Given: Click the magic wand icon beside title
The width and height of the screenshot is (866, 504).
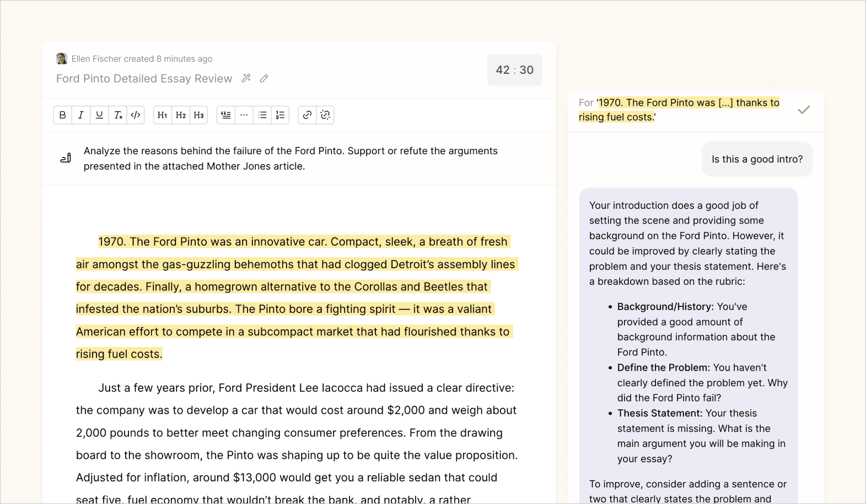Looking at the screenshot, I should point(246,78).
